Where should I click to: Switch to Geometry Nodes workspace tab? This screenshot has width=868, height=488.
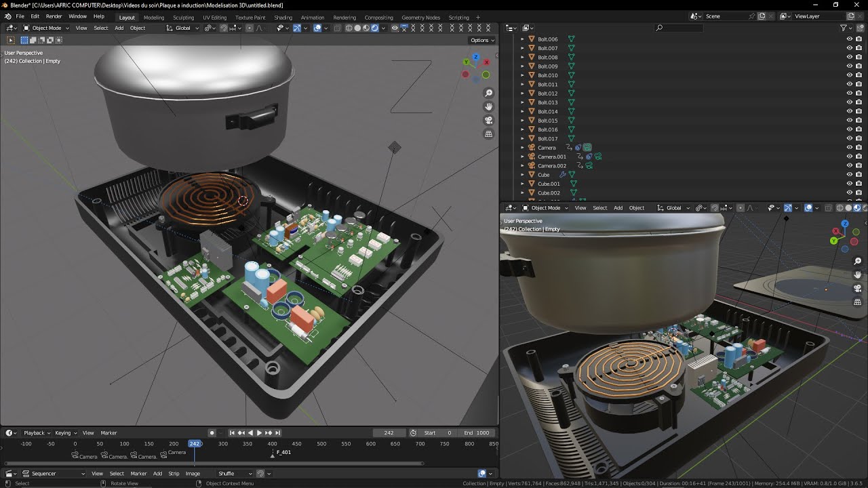[420, 17]
